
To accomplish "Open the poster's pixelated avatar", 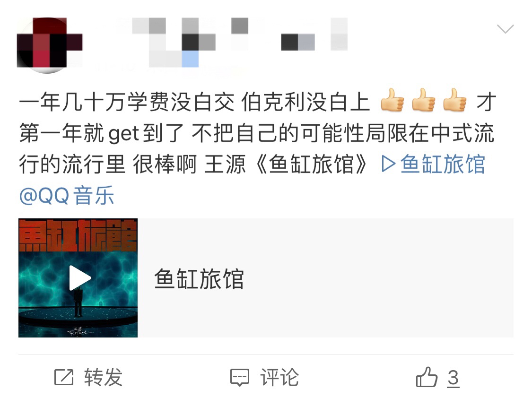I will 47,45.
